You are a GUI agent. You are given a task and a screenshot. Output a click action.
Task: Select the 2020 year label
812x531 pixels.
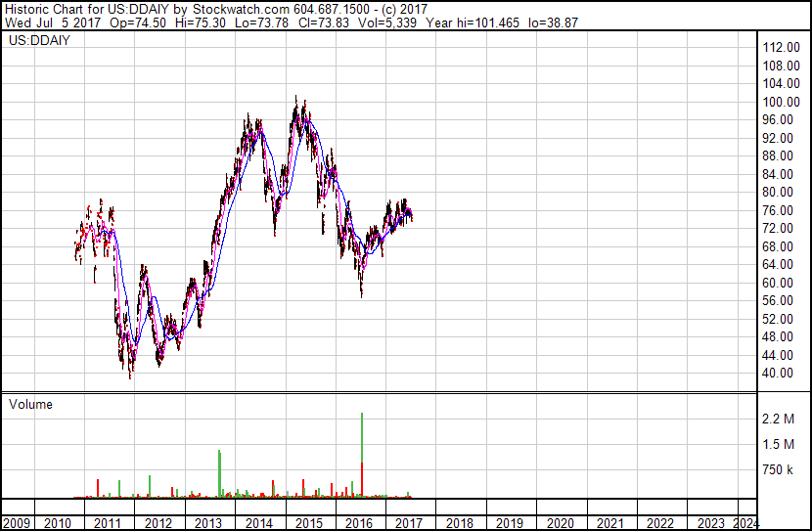[x=559, y=523]
